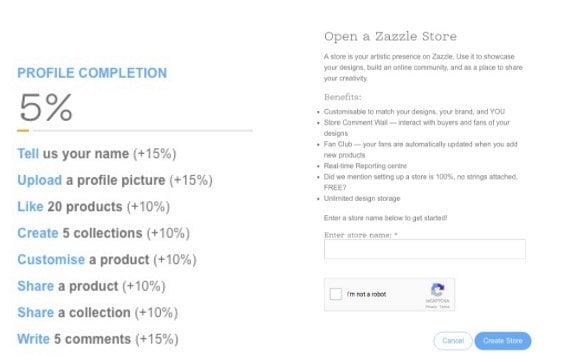Click the reCAPTCHA logo icon

(x=437, y=290)
